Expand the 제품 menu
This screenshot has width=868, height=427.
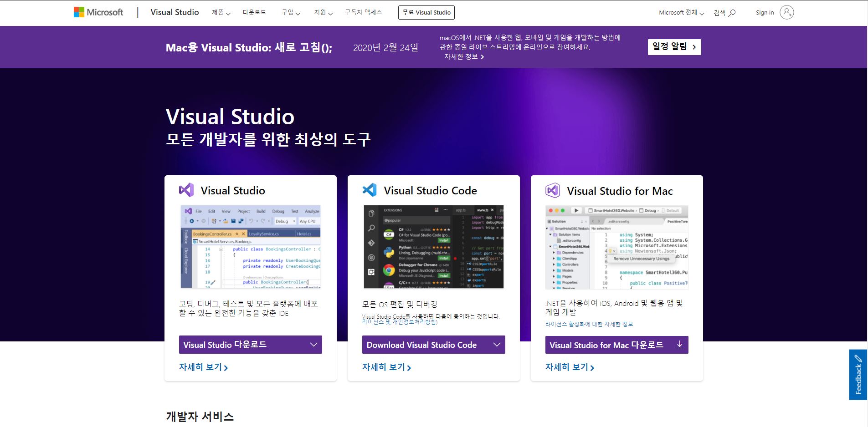[x=221, y=13]
